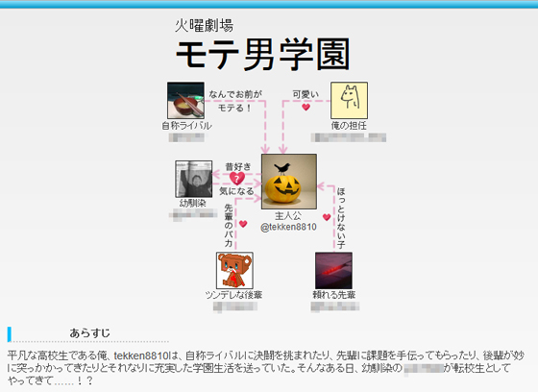Click the heart beside ほっとけない子
The width and height of the screenshot is (538, 392).
click(327, 217)
